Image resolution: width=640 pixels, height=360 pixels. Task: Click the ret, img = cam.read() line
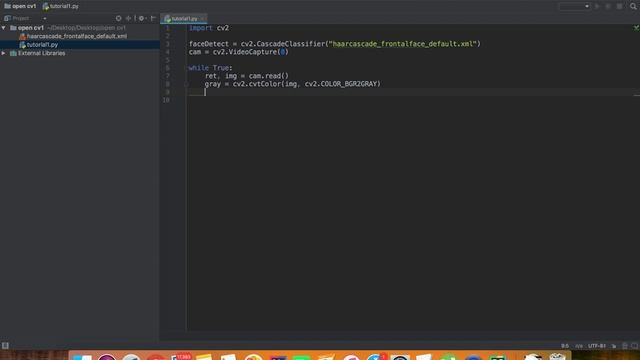(247, 76)
